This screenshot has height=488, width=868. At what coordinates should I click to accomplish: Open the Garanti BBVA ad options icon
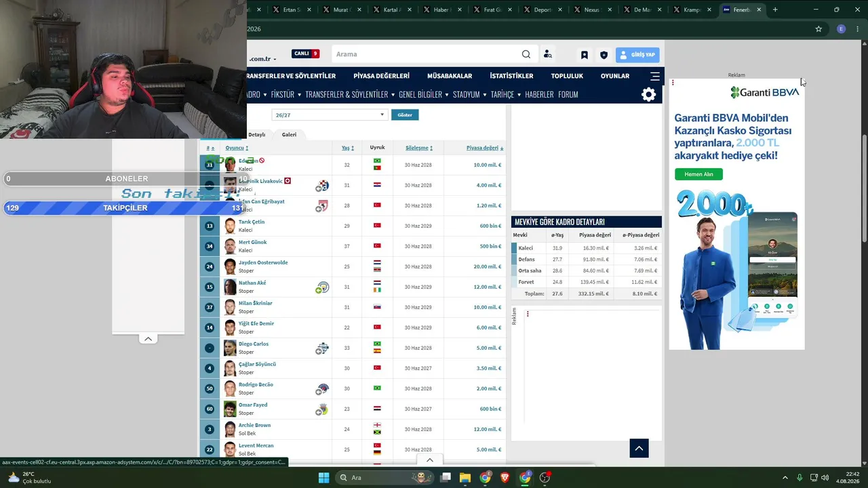(673, 83)
